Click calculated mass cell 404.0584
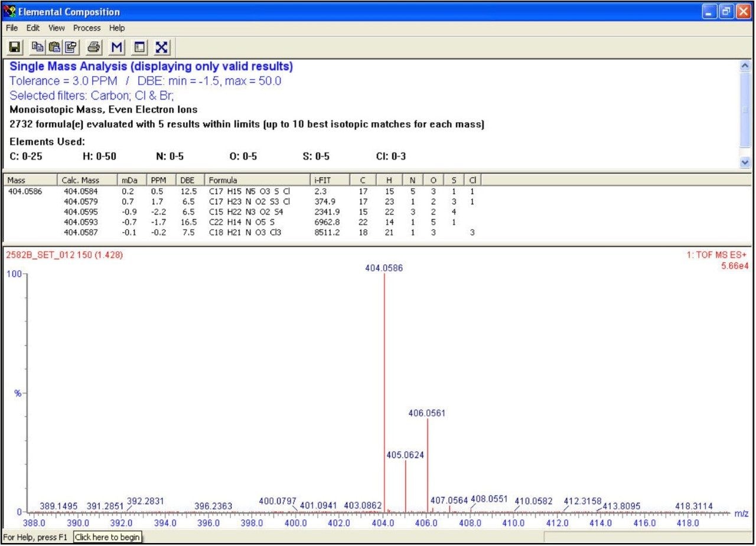 (82, 191)
